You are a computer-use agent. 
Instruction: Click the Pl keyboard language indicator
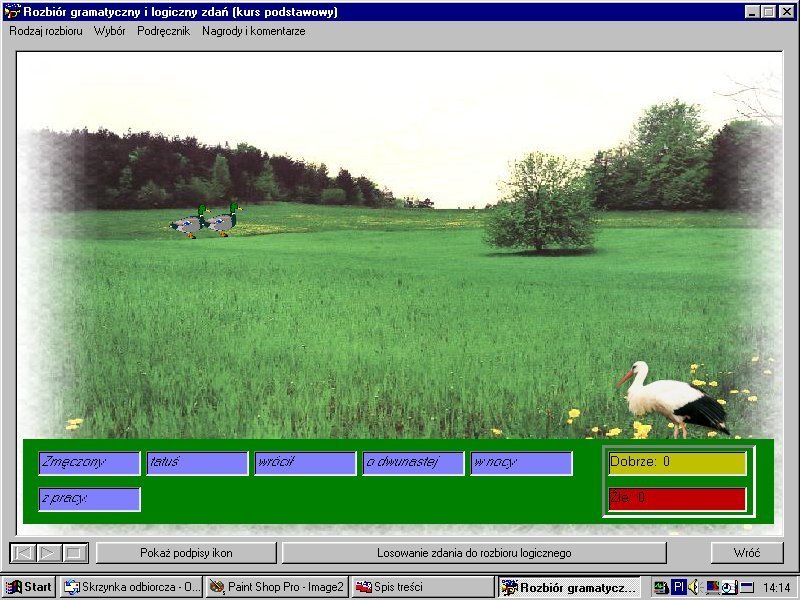[x=678, y=587]
